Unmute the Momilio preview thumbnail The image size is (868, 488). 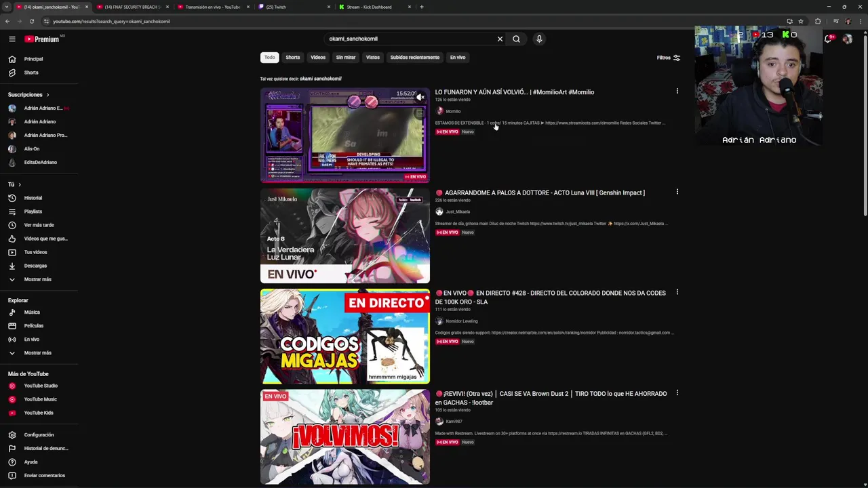[420, 98]
